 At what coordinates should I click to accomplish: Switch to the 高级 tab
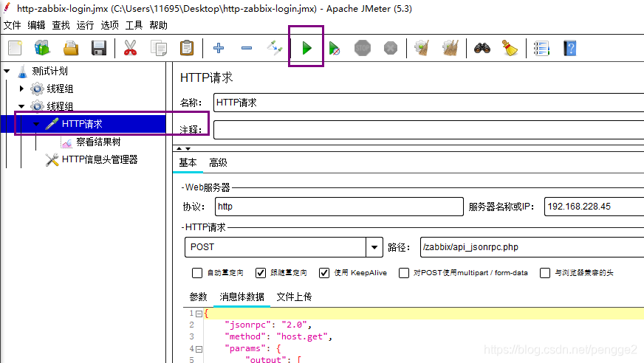pos(218,163)
